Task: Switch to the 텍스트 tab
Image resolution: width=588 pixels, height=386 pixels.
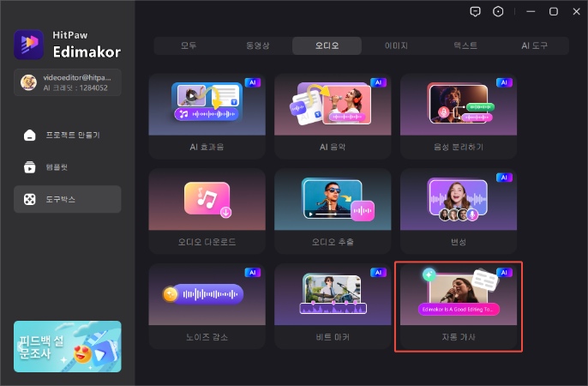Action: tap(465, 45)
